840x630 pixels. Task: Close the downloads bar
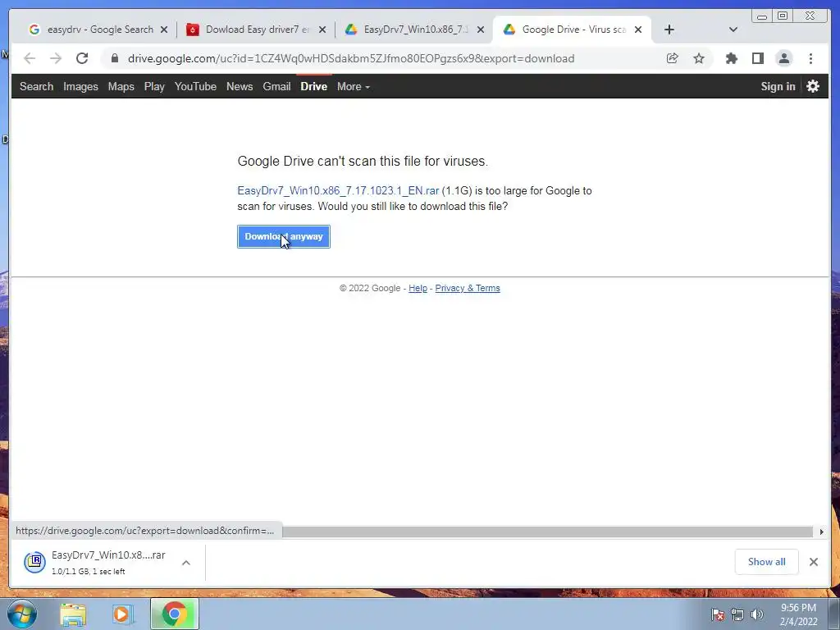[x=813, y=561]
